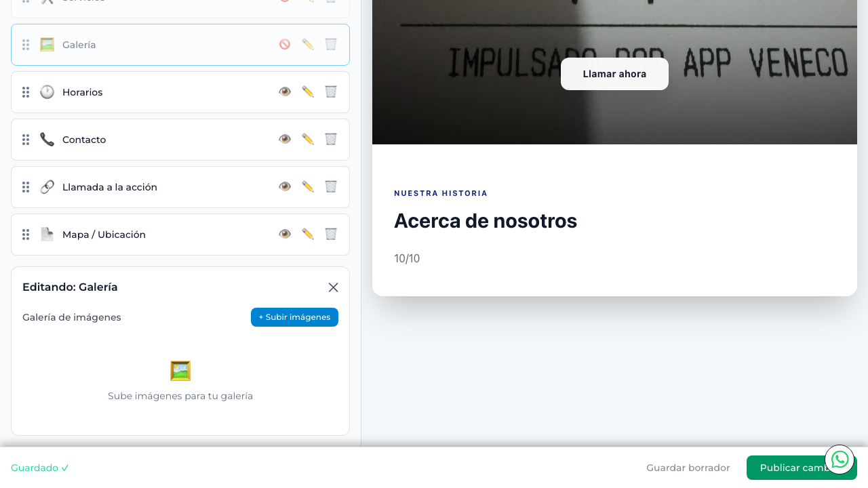Viewport: 868px width, 488px height.
Task: Click the 10/10 text in preview
Action: [x=407, y=258]
